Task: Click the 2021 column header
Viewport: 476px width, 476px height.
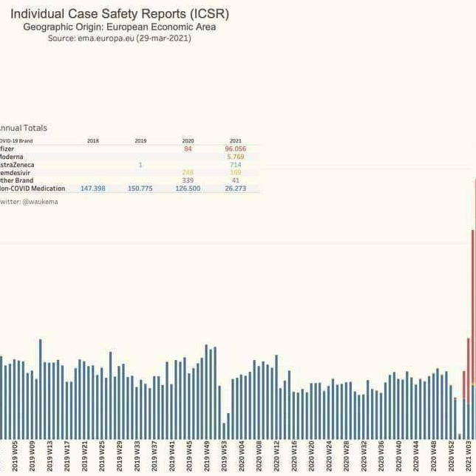Action: 235,140
